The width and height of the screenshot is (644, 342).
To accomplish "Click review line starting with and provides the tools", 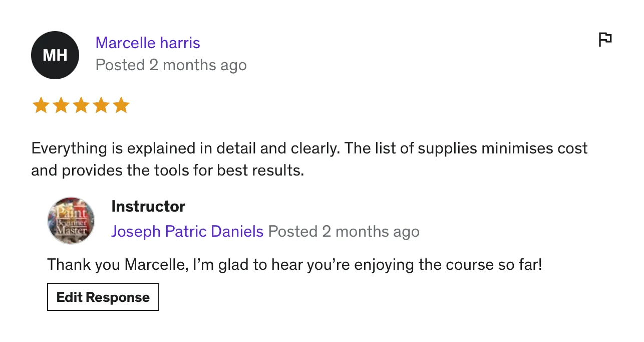I will [168, 170].
